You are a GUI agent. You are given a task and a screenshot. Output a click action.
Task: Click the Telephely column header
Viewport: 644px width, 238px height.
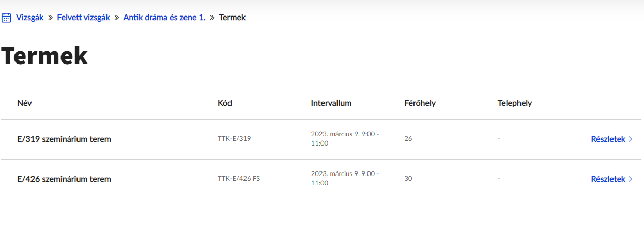point(514,103)
